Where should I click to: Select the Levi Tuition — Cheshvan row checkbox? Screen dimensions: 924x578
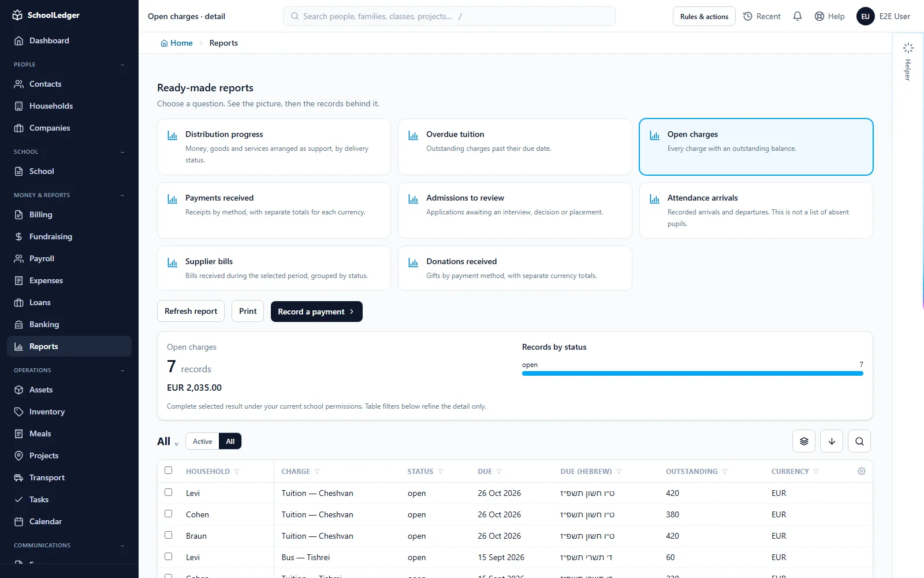168,492
